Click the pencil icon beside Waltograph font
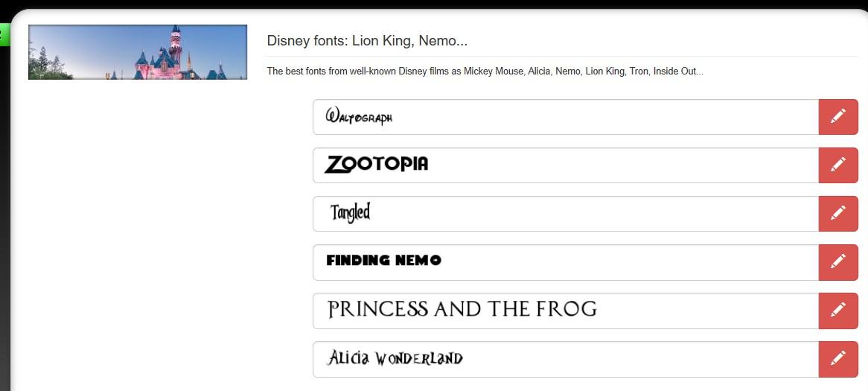Image resolution: width=868 pixels, height=391 pixels. [x=837, y=117]
